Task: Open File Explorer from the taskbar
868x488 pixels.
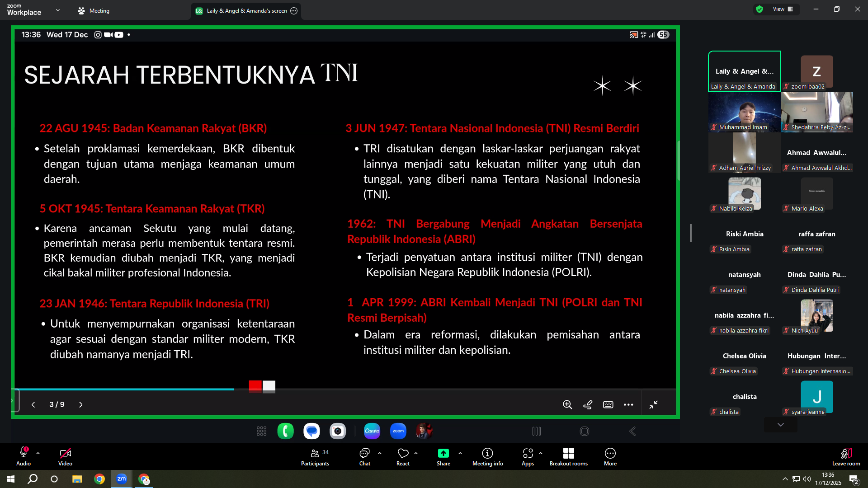Action: 77,479
